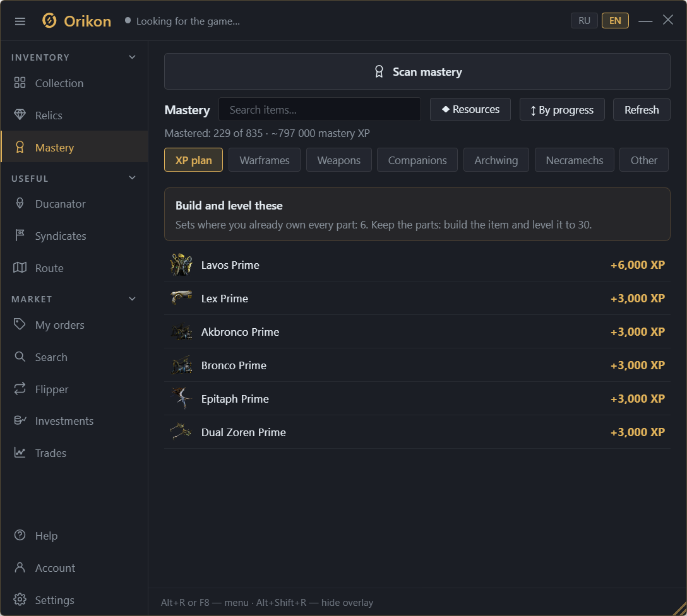Minimize the Orikon window
This screenshot has height=616, width=687.
click(645, 21)
